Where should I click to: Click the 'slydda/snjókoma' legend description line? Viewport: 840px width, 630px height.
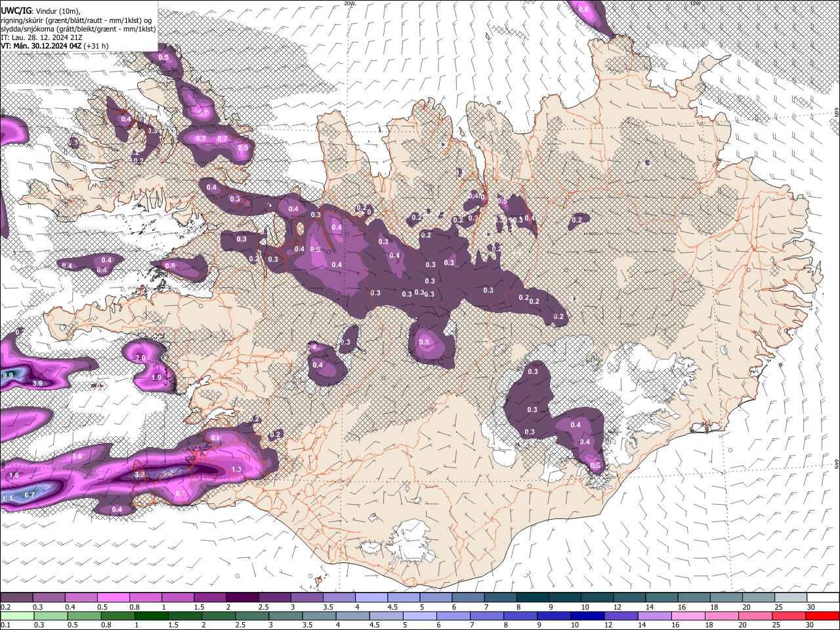[x=78, y=29]
